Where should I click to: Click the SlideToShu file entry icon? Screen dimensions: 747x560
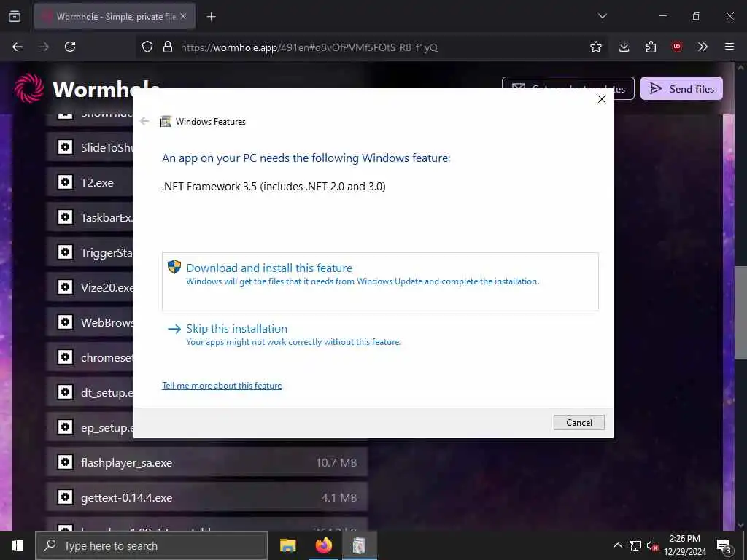point(65,147)
